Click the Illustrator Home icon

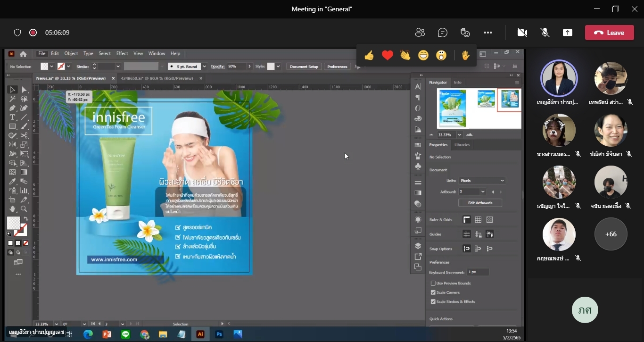click(23, 54)
